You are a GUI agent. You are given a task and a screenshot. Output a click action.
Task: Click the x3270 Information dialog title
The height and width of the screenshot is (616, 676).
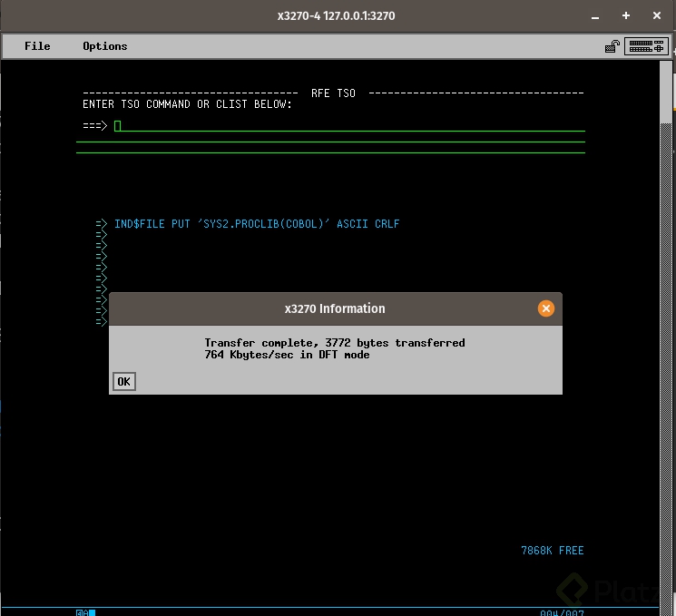[x=335, y=308]
